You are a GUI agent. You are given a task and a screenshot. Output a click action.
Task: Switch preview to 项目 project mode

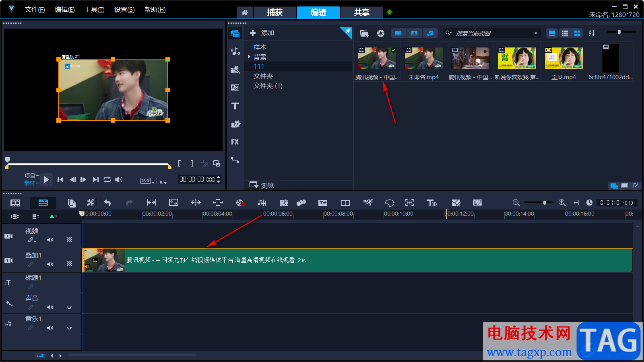coord(31,176)
